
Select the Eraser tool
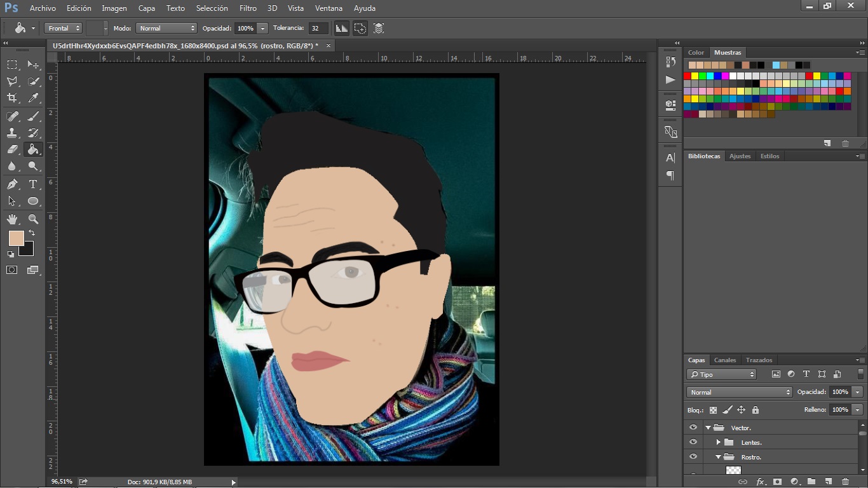(x=12, y=149)
